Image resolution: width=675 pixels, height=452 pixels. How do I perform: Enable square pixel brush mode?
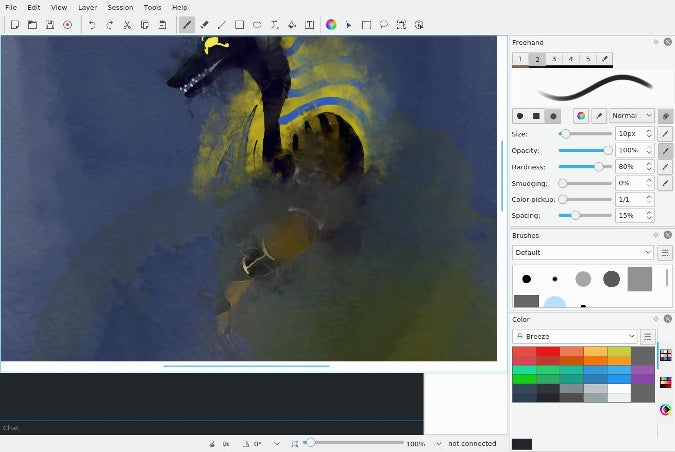[x=536, y=116]
